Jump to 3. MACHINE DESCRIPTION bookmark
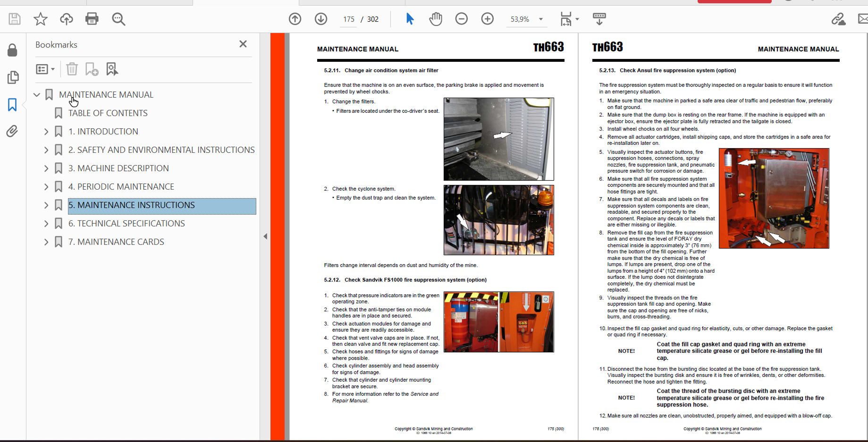868x442 pixels. (118, 168)
